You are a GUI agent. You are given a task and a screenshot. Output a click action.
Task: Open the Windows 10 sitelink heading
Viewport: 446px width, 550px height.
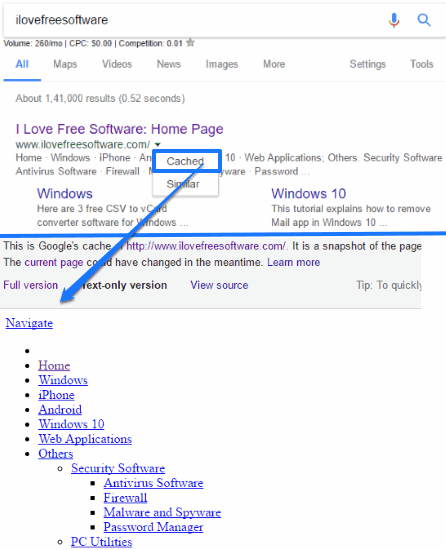[309, 194]
